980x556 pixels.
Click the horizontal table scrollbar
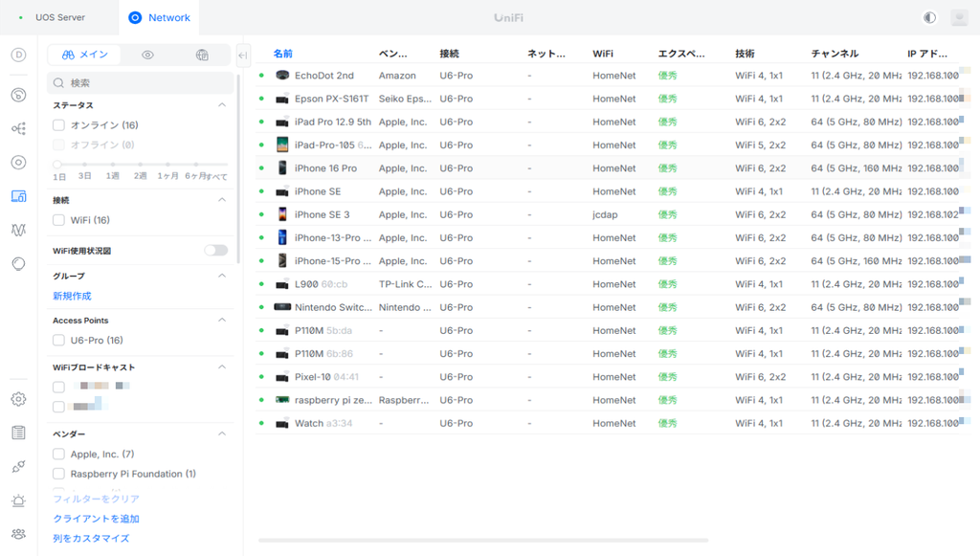[483, 540]
